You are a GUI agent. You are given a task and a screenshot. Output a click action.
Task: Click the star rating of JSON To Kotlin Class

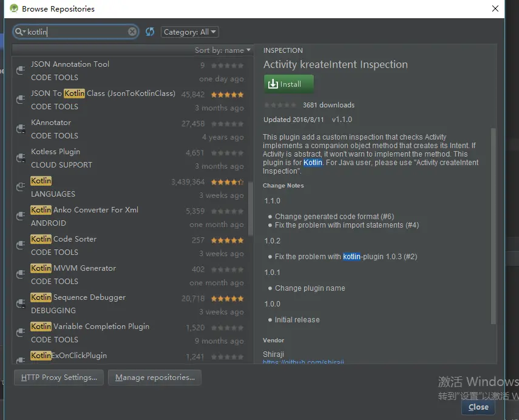coord(228,95)
